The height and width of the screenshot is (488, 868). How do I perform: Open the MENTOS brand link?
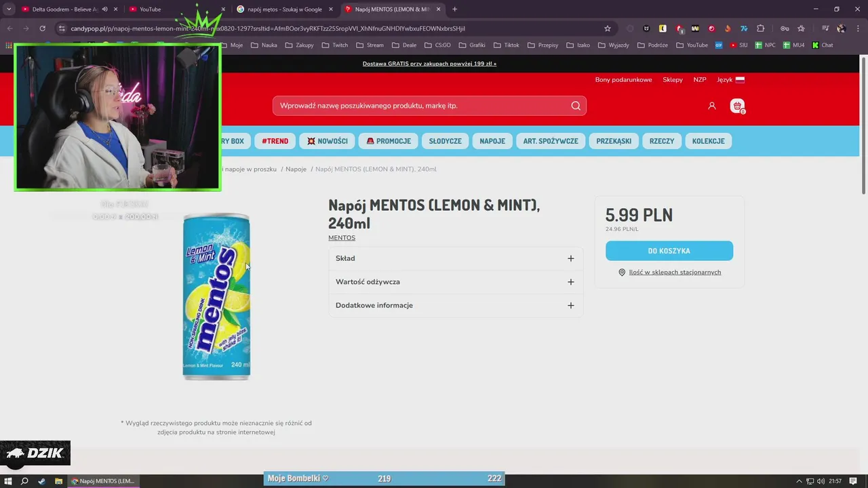(x=342, y=238)
